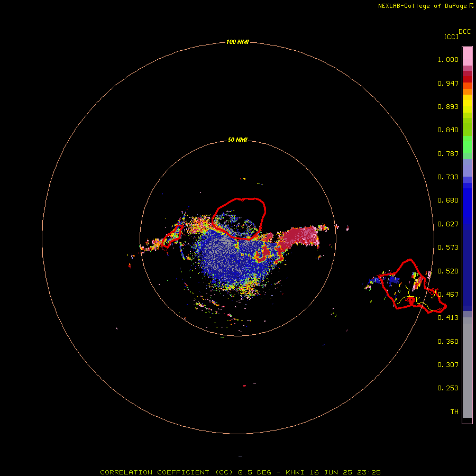Click the bright green band in the color bar

click(x=467, y=144)
